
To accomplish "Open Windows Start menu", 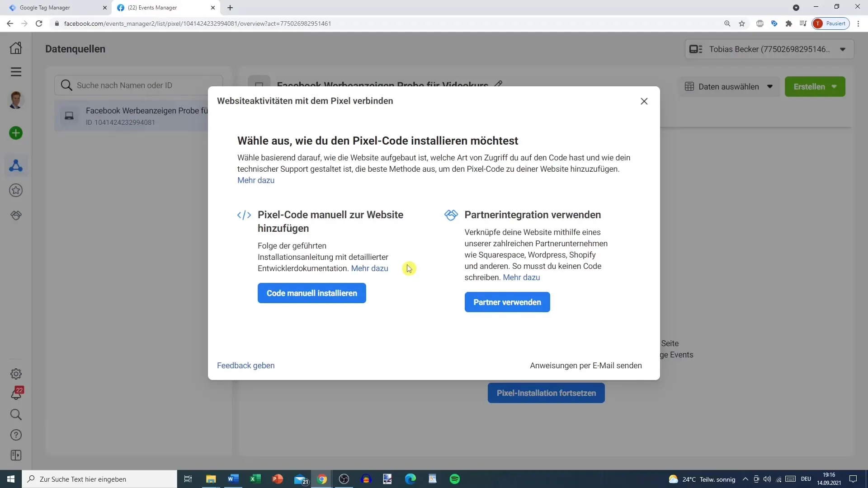I will tap(11, 479).
